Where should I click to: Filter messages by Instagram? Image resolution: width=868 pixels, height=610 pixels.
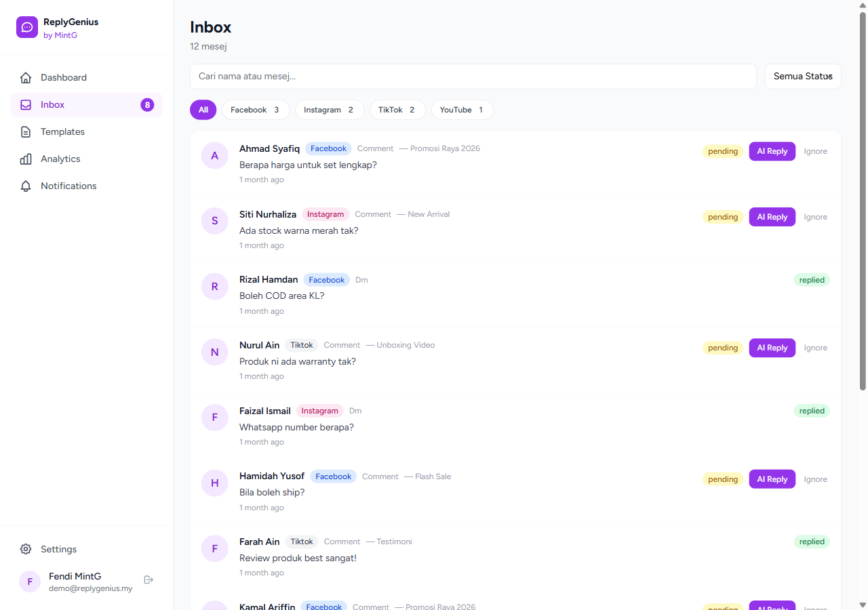(330, 110)
